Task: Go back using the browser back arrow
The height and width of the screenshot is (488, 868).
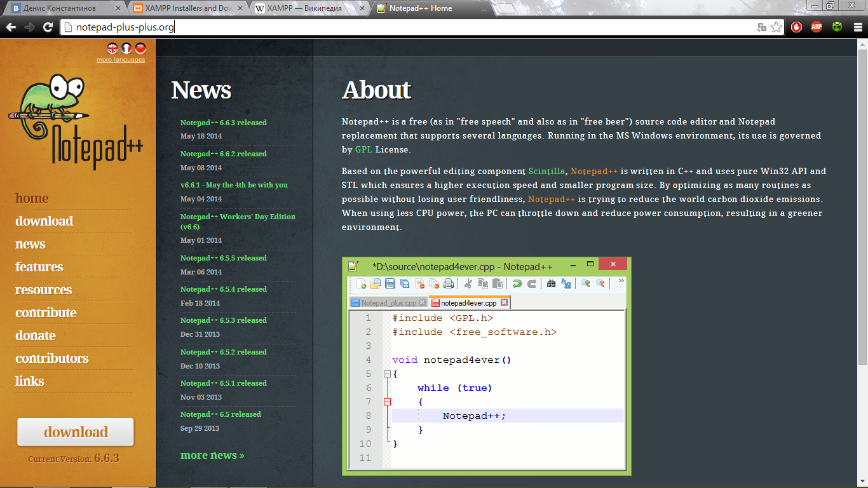Action: point(11,27)
